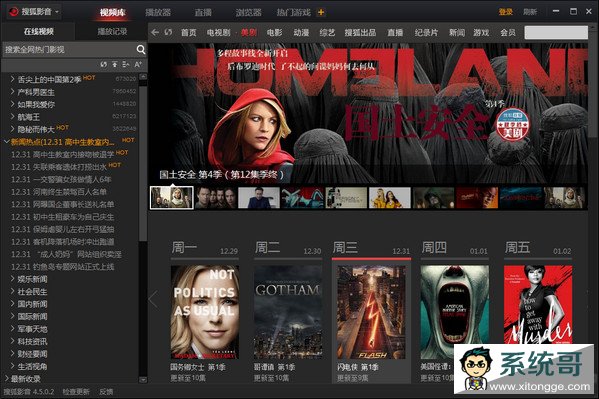
Task: Collapse the 新闻热点 tree section
Action: coord(6,142)
